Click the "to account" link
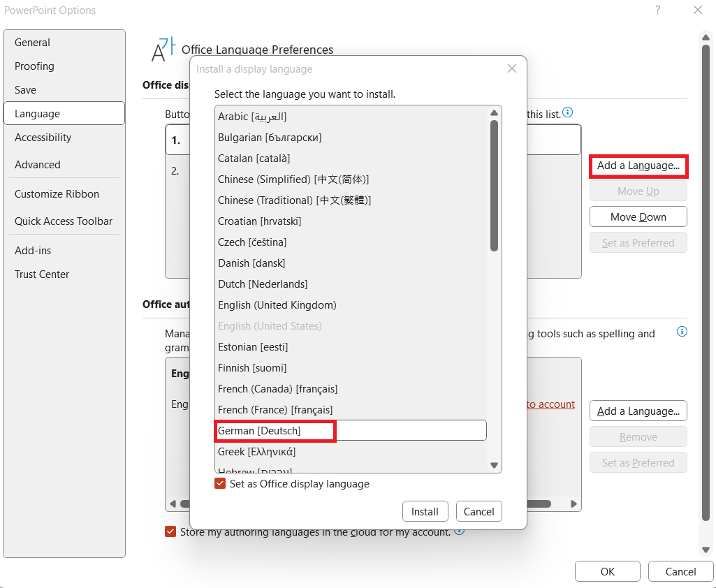This screenshot has height=588, width=716. (x=550, y=404)
